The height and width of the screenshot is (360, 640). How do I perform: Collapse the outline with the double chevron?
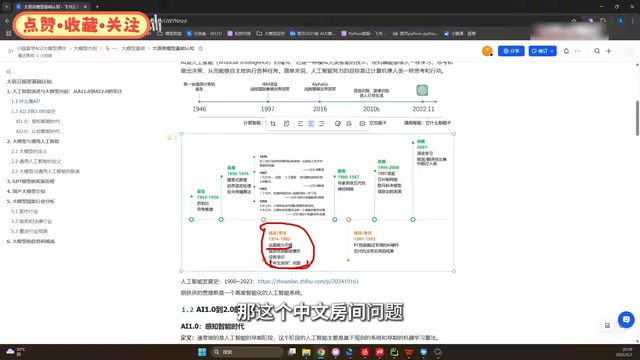9,71
